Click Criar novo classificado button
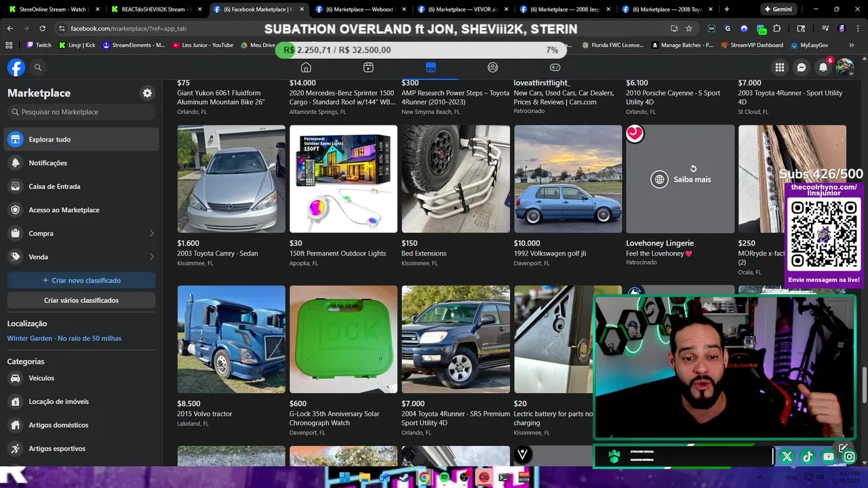This screenshot has width=868, height=488. 81,280
